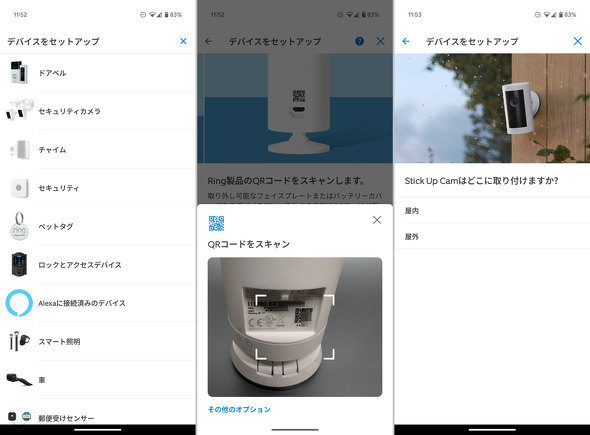Close the device list setup screen
590x435 pixels.
tap(183, 41)
